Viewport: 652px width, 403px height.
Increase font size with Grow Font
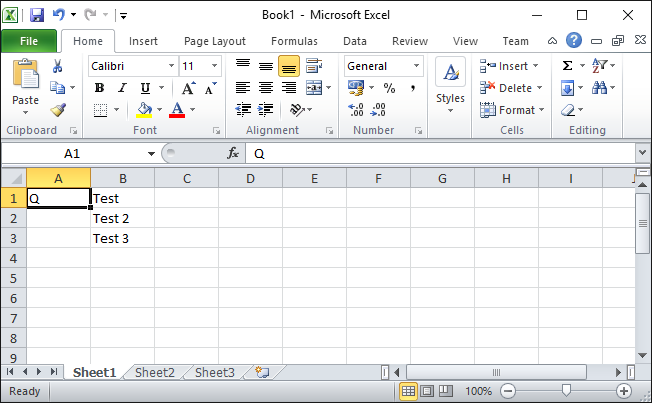pos(188,88)
